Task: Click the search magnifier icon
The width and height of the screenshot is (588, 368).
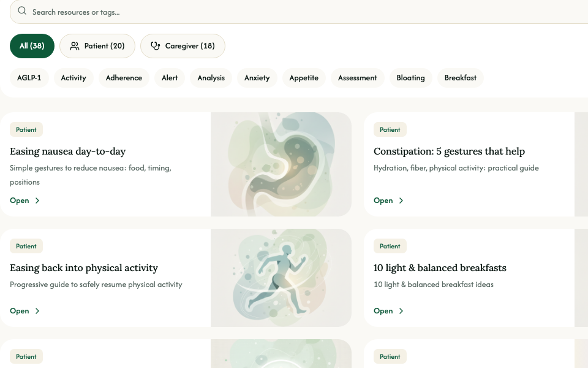Action: (22, 12)
